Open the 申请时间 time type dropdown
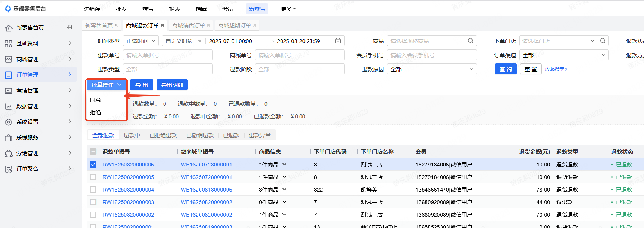 pyautogui.click(x=141, y=41)
